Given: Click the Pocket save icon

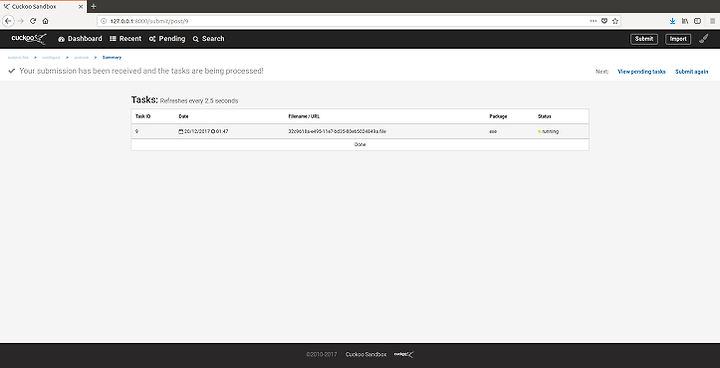Looking at the screenshot, I should (605, 21).
